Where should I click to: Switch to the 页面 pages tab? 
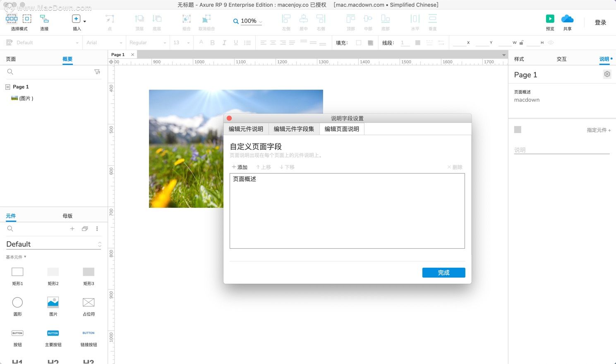(11, 59)
